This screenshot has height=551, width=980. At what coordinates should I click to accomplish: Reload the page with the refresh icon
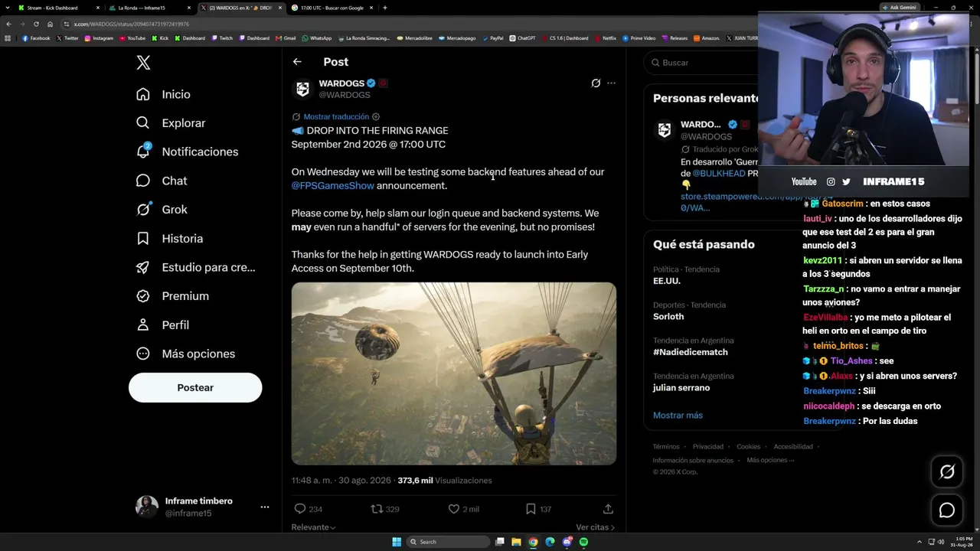point(36,24)
